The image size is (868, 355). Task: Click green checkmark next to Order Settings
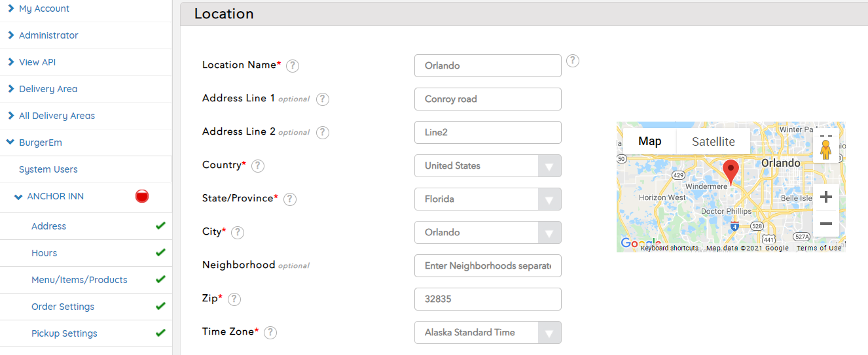point(160,306)
